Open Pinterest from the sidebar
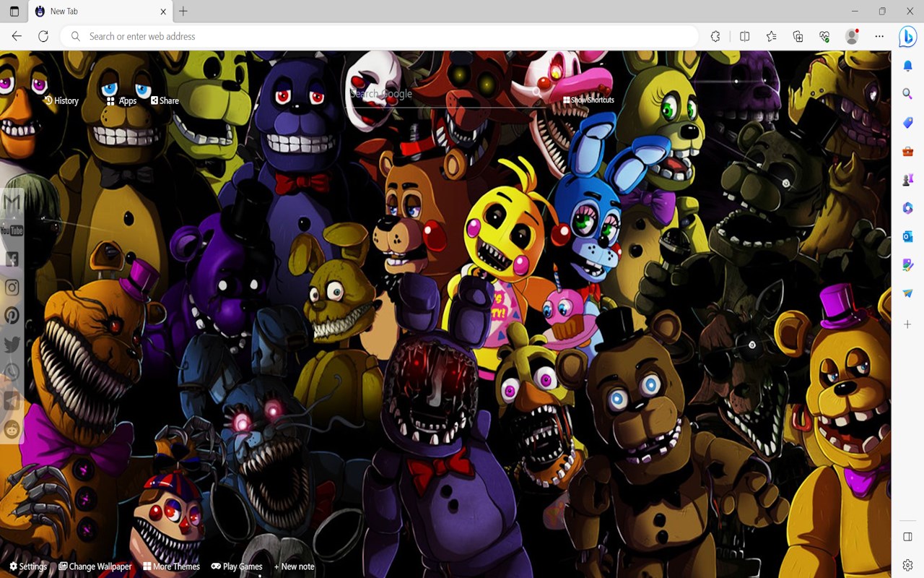Viewport: 924px width, 578px height. pos(12,316)
